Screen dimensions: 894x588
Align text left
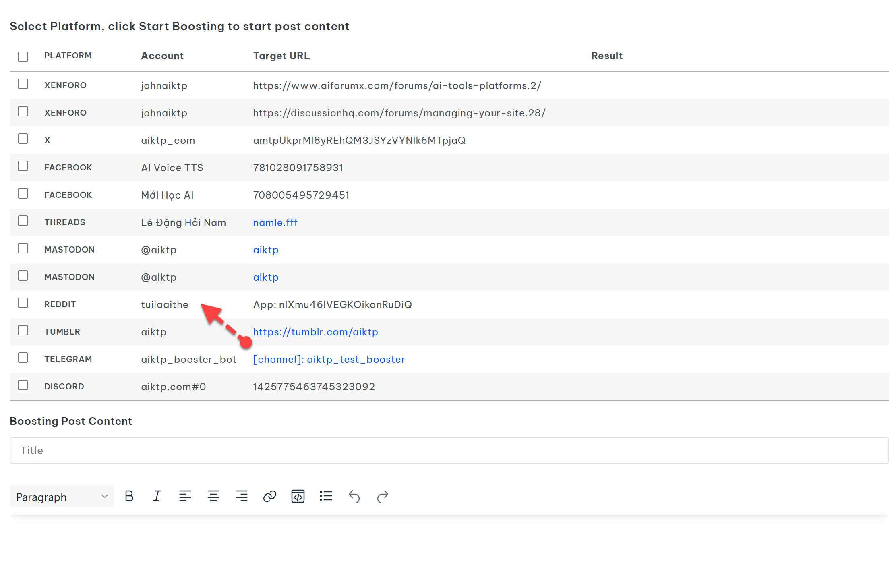185,496
